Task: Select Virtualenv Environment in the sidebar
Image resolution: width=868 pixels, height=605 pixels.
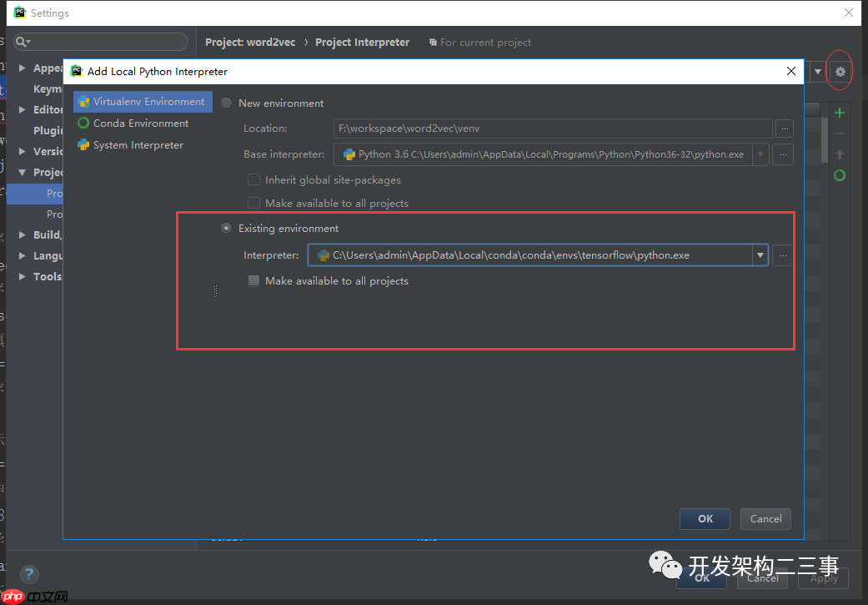Action: click(143, 101)
